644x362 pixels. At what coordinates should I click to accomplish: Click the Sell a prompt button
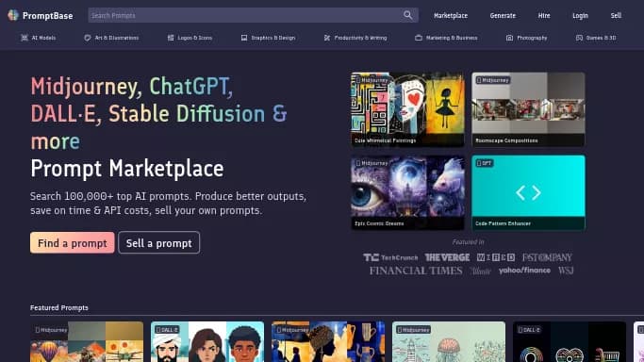[x=159, y=243]
